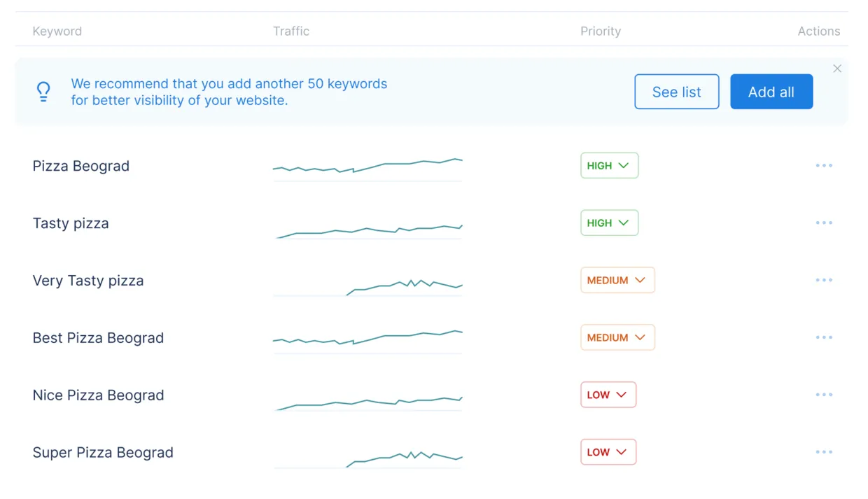The width and height of the screenshot is (868, 499).
Task: Open the HIGH priority dropdown for Pizza Beograd
Action: [609, 165]
